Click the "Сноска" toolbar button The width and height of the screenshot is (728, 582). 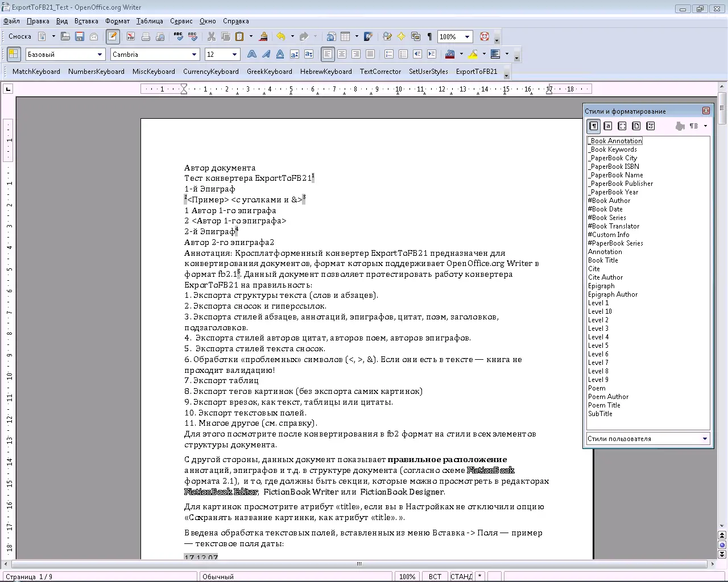pyautogui.click(x=20, y=36)
